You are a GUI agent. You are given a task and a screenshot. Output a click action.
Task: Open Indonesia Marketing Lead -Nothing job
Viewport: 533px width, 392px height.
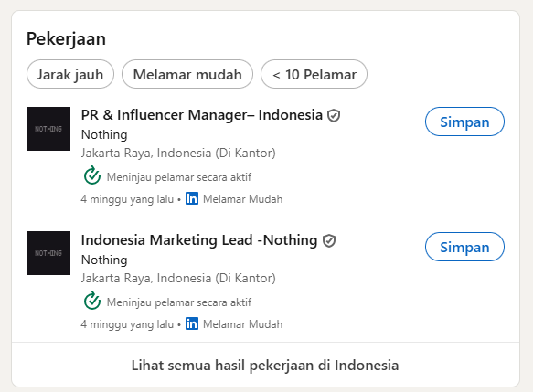click(x=199, y=240)
